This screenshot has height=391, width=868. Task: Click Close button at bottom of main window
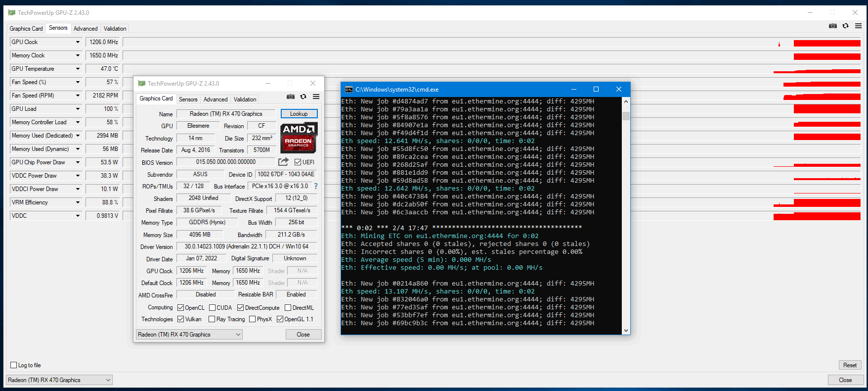click(846, 380)
